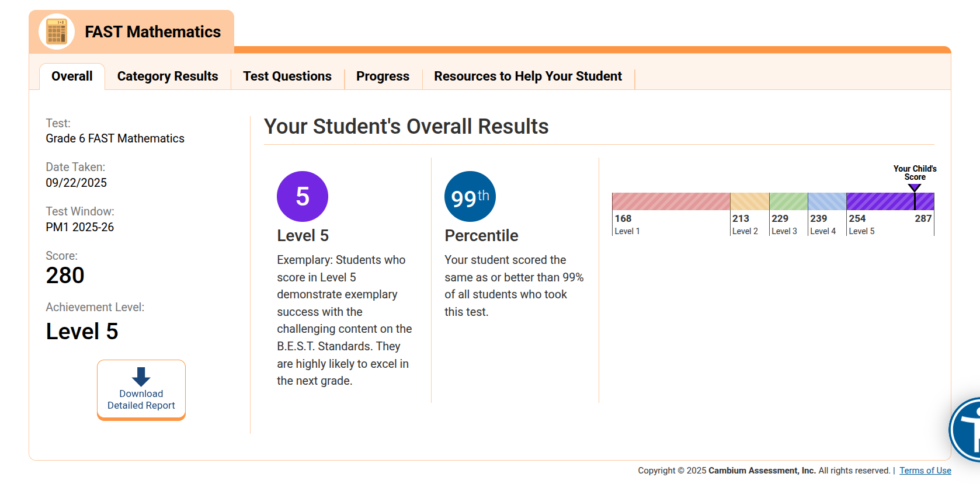Select the purple circular Level 5 badge
The height and width of the screenshot is (484, 980).
[302, 196]
